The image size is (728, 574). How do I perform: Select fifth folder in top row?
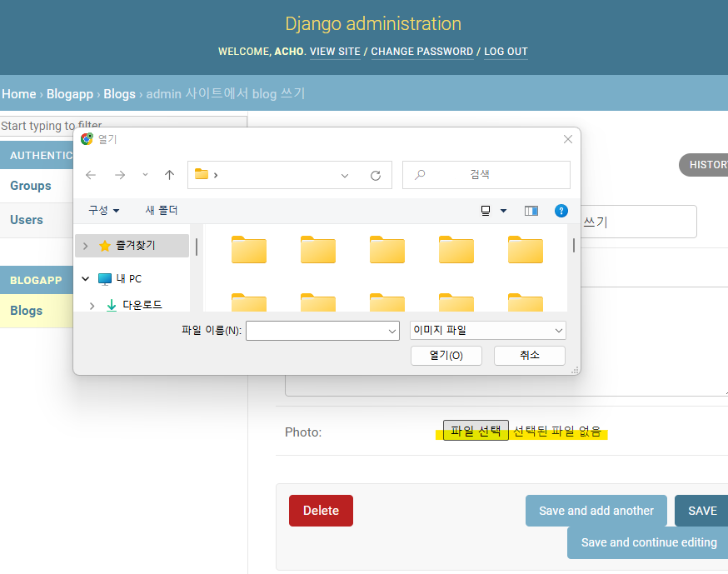pos(526,250)
